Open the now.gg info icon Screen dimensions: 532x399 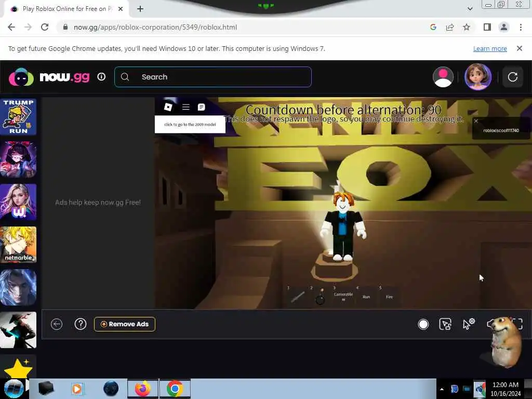coord(101,77)
